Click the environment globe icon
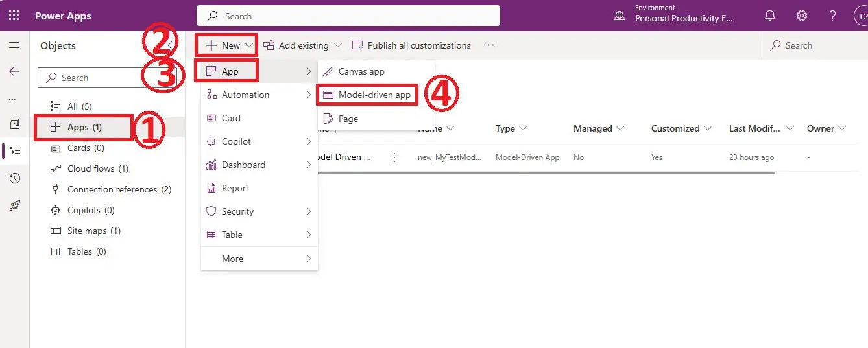This screenshot has height=348, width=868. 620,16
